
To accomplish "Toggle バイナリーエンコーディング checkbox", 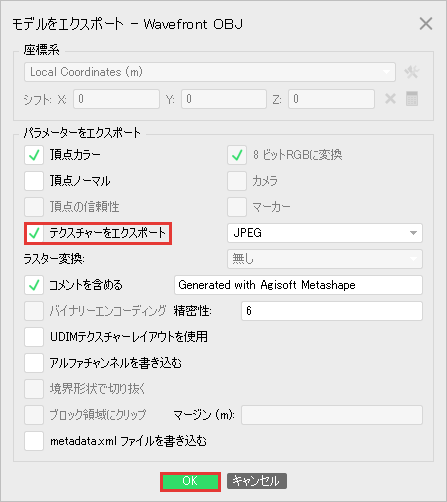I will coord(34,311).
